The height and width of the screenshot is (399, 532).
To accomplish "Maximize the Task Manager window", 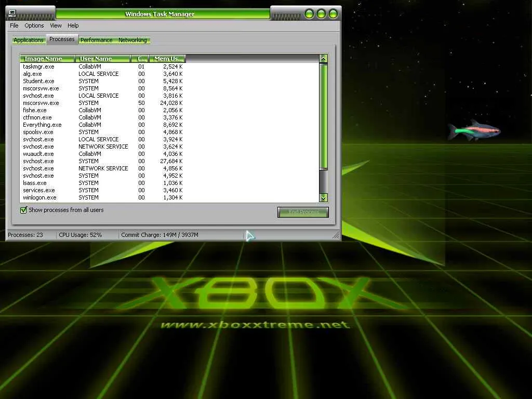I will (x=321, y=14).
